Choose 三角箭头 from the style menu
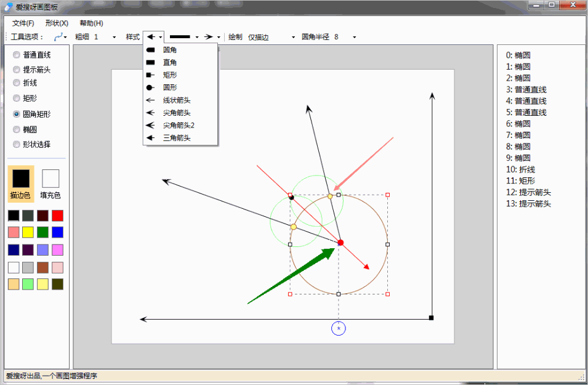 [180, 138]
